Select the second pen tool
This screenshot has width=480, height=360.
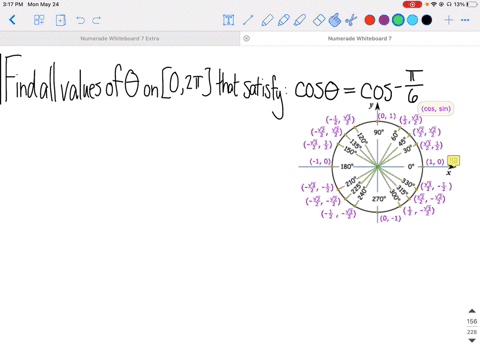(x=283, y=20)
